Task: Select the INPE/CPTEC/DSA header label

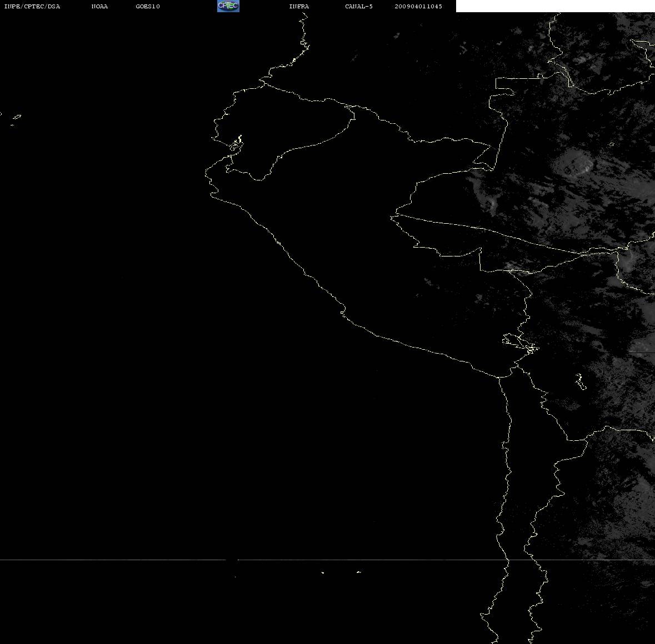Action: [x=32, y=6]
